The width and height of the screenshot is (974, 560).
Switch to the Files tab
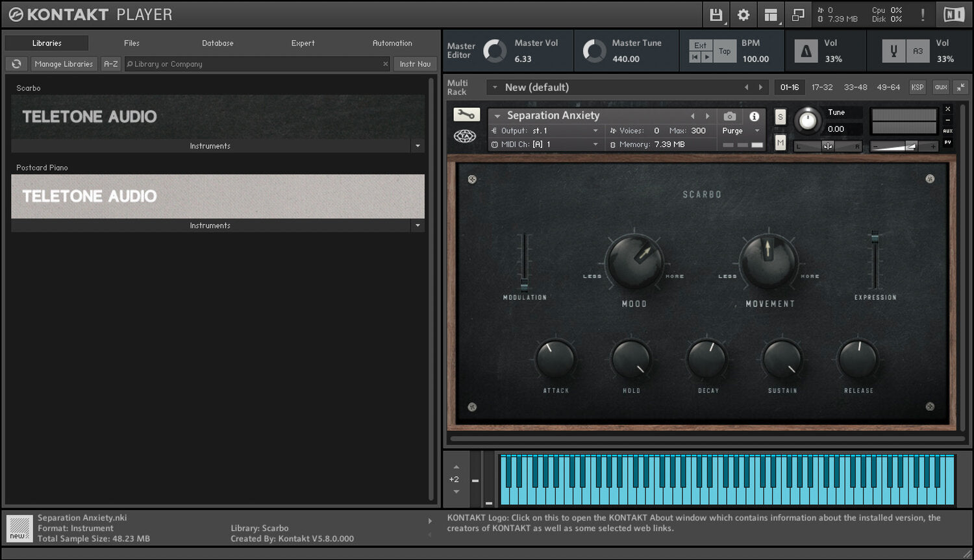132,43
